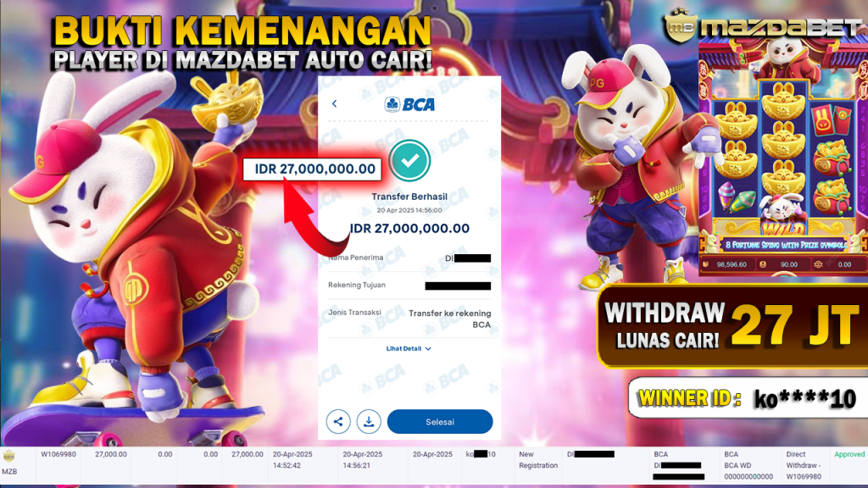
Task: Click the BCA logo in receipt header
Action: [x=409, y=104]
